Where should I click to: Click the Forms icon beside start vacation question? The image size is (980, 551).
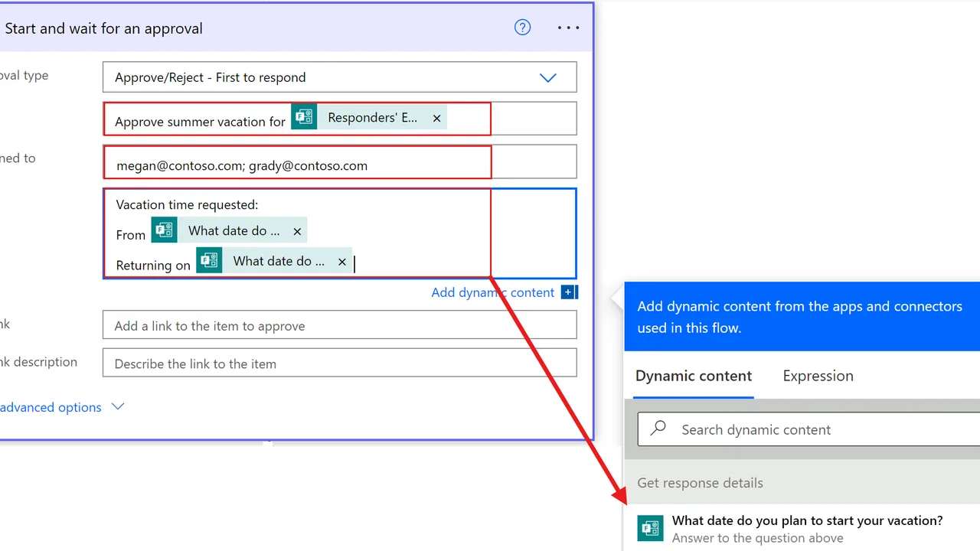tap(651, 528)
